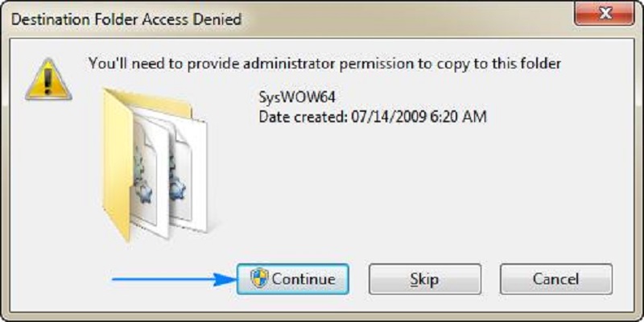Click the empty title bar area
644x322 pixels.
tap(402, 16)
